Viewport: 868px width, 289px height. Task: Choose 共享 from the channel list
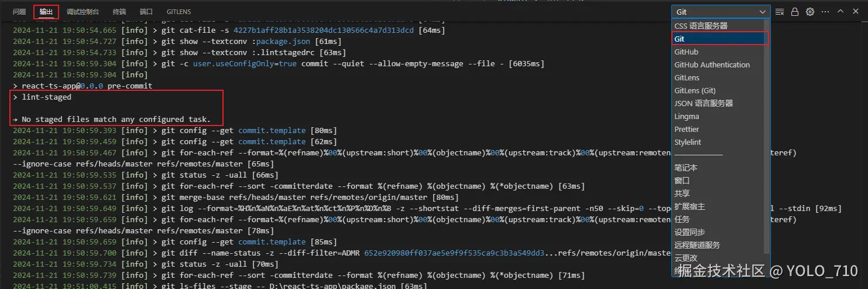click(721, 193)
